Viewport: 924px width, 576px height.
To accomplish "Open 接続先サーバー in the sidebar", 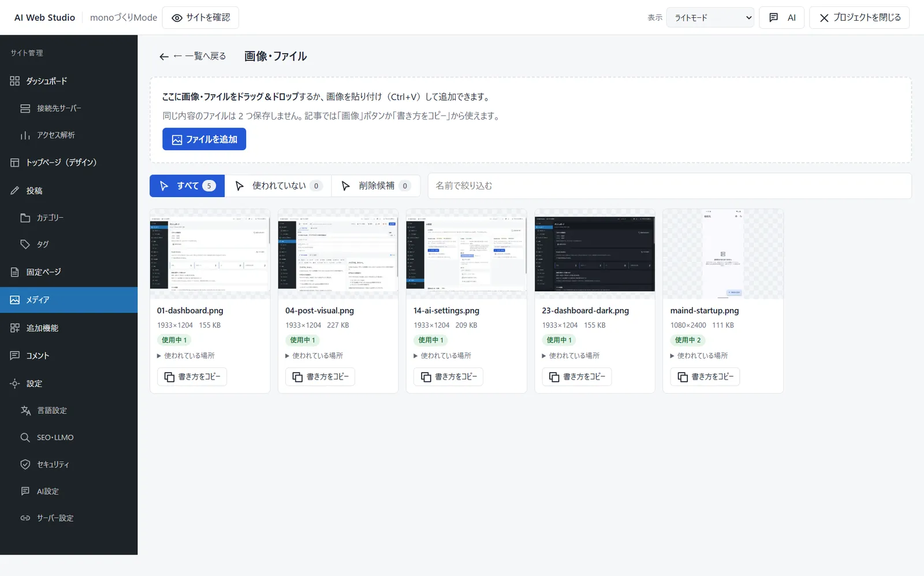I will pyautogui.click(x=69, y=108).
